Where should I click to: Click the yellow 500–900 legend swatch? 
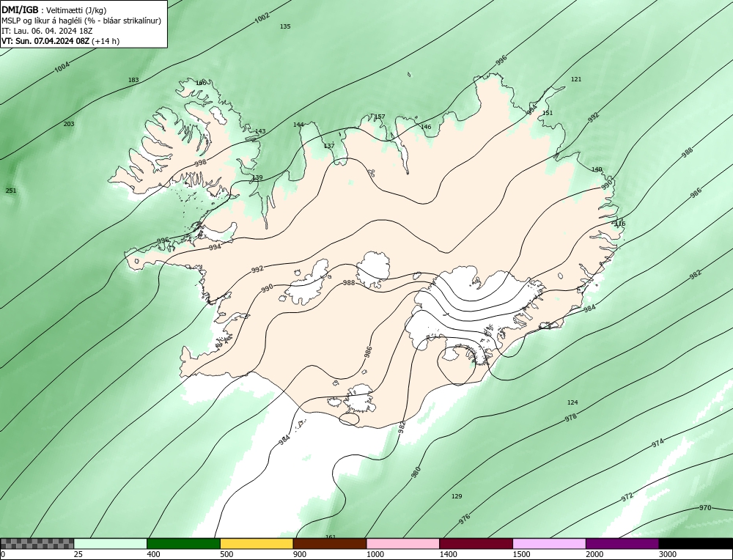257,544
